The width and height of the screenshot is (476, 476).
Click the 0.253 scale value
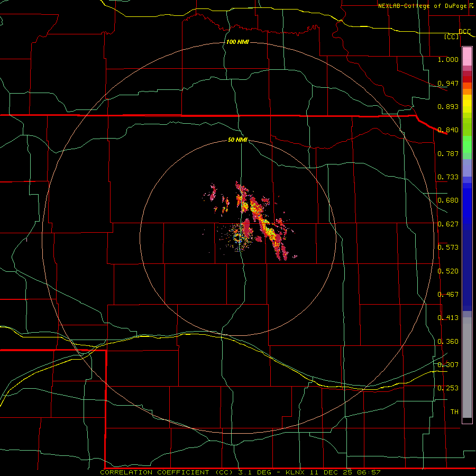(x=448, y=388)
